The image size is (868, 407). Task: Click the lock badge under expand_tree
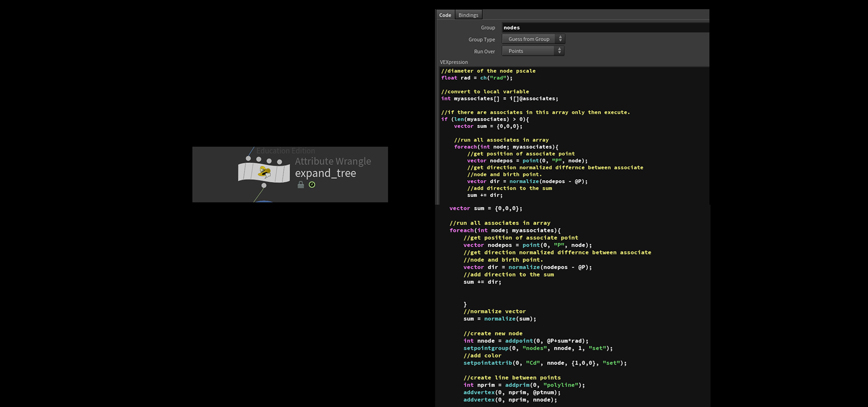coord(301,185)
